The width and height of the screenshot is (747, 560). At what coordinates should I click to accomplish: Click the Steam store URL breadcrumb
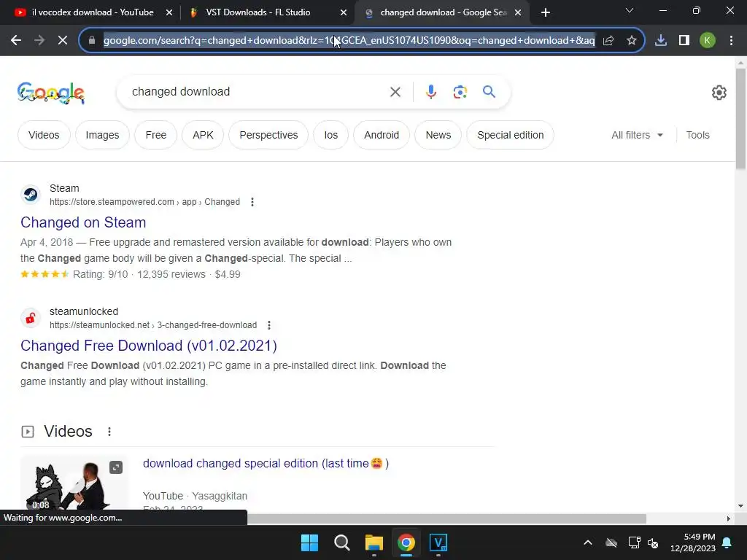click(145, 202)
